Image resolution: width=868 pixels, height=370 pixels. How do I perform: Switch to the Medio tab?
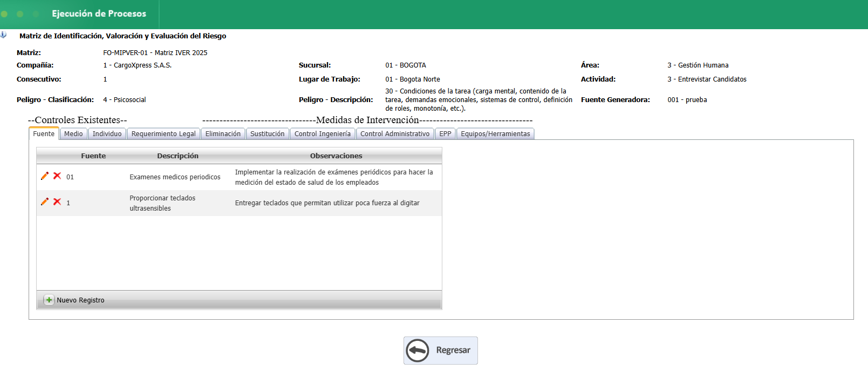[73, 134]
